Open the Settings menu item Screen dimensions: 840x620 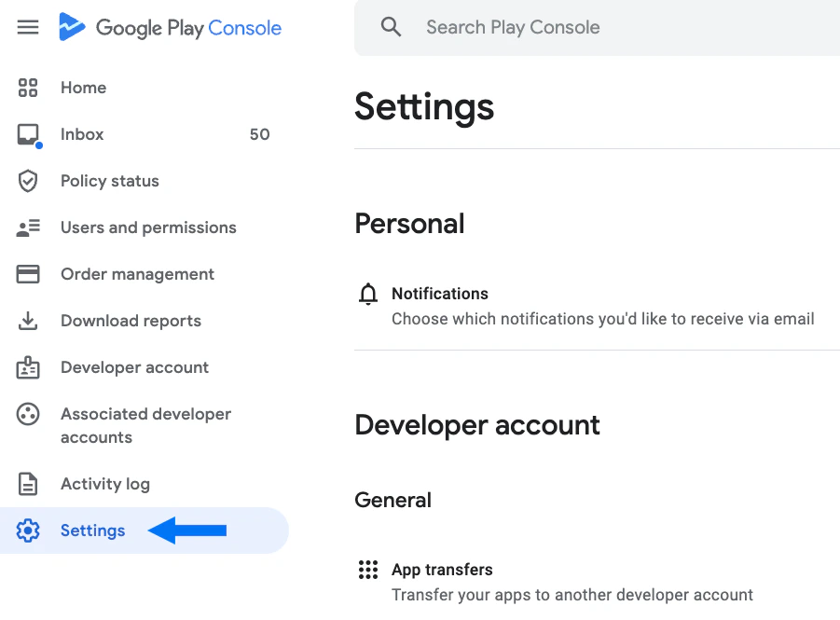coord(92,530)
